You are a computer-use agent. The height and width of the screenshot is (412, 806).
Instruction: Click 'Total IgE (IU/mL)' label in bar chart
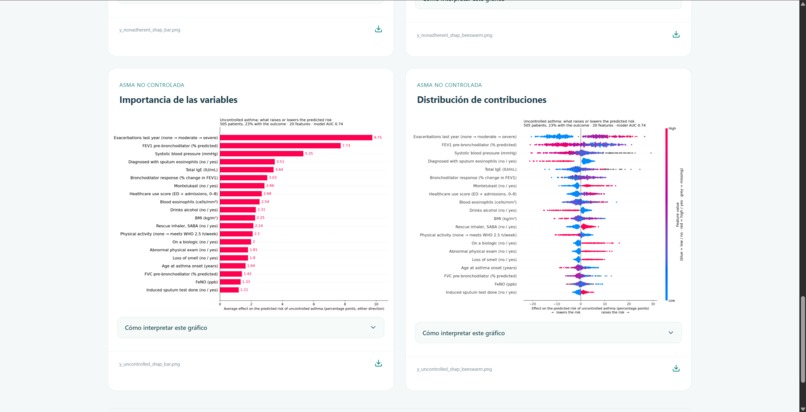202,170
